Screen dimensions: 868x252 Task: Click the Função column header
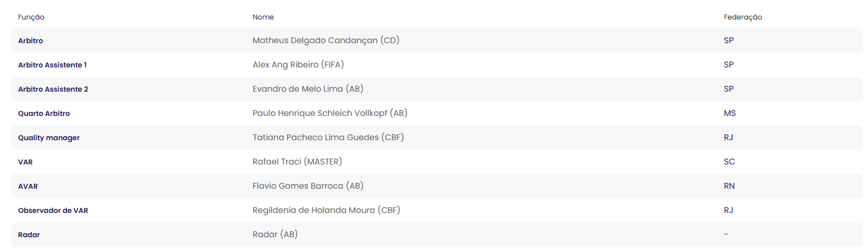[x=31, y=17]
